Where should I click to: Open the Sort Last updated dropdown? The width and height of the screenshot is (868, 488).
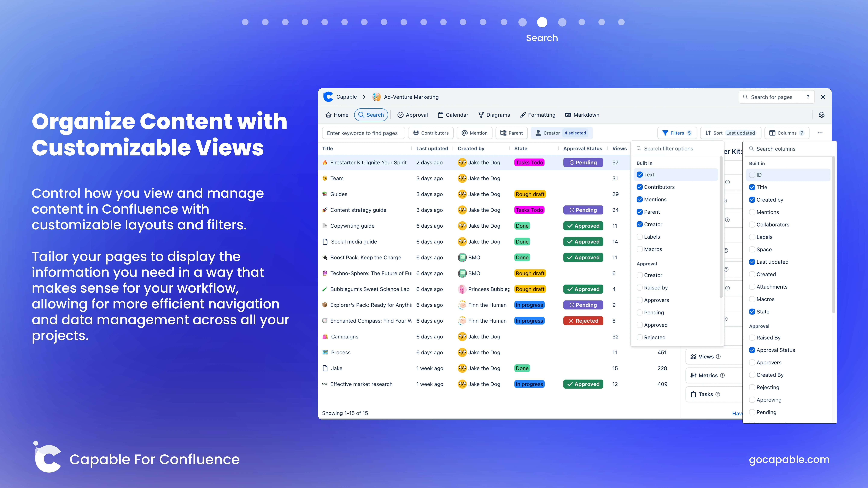click(731, 133)
